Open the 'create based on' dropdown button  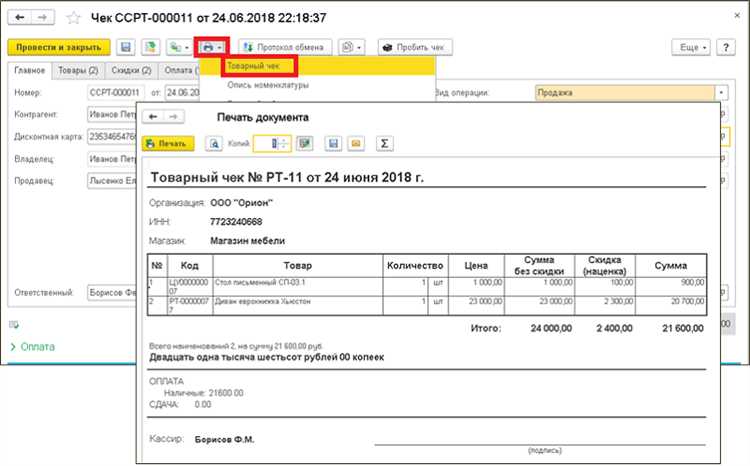[x=179, y=47]
